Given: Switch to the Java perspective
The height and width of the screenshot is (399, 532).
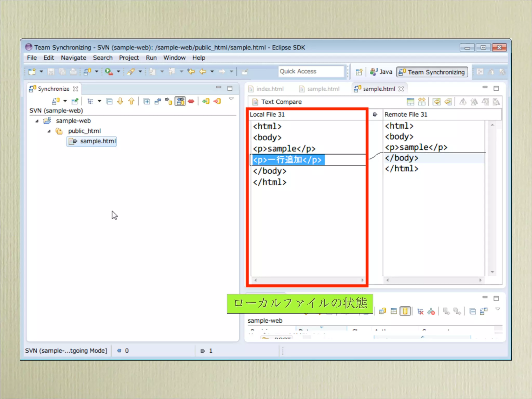Looking at the screenshot, I should coord(381,72).
